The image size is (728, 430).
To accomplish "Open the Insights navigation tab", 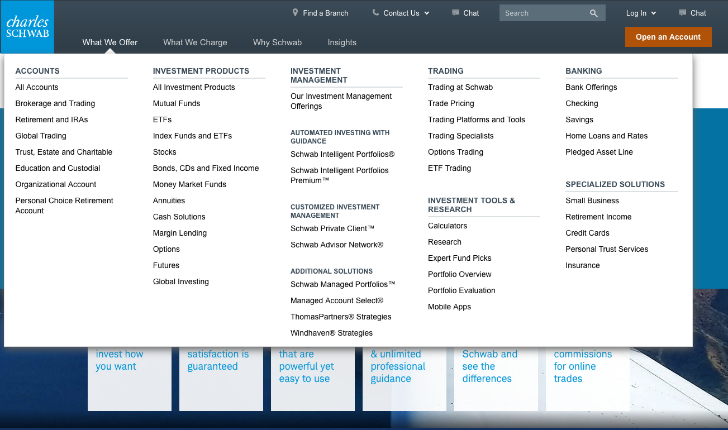I will coord(341,43).
